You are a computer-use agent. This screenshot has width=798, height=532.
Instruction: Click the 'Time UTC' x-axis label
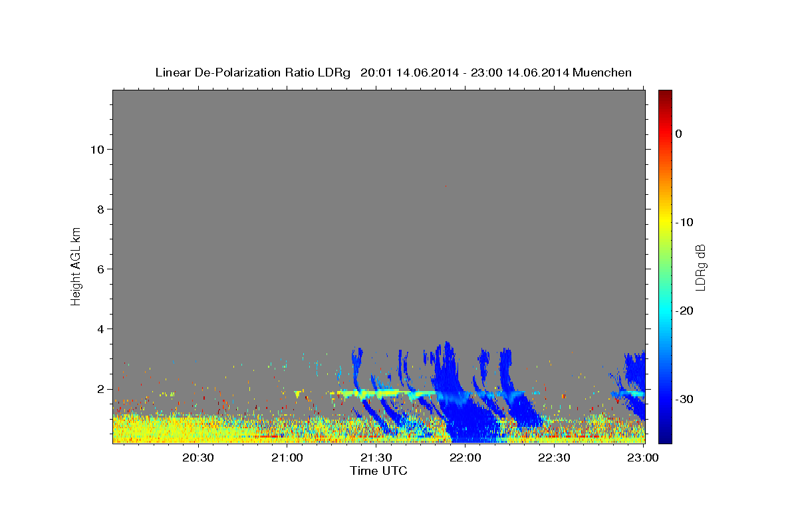tap(378, 471)
